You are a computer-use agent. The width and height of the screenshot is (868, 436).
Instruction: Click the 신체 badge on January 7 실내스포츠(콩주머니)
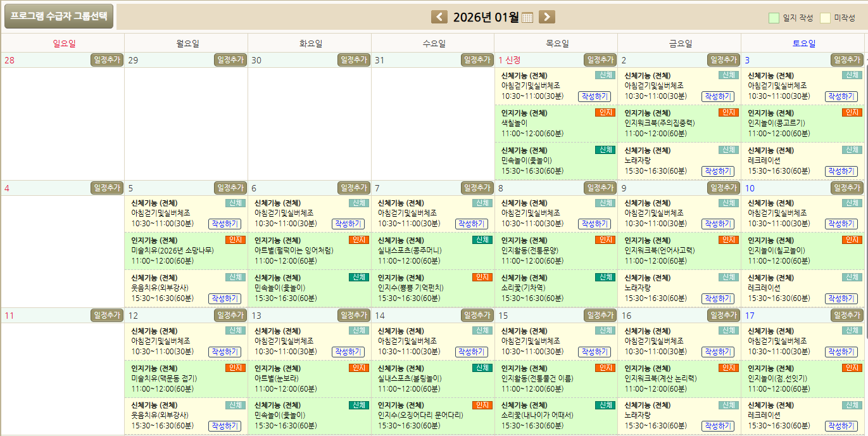click(482, 240)
